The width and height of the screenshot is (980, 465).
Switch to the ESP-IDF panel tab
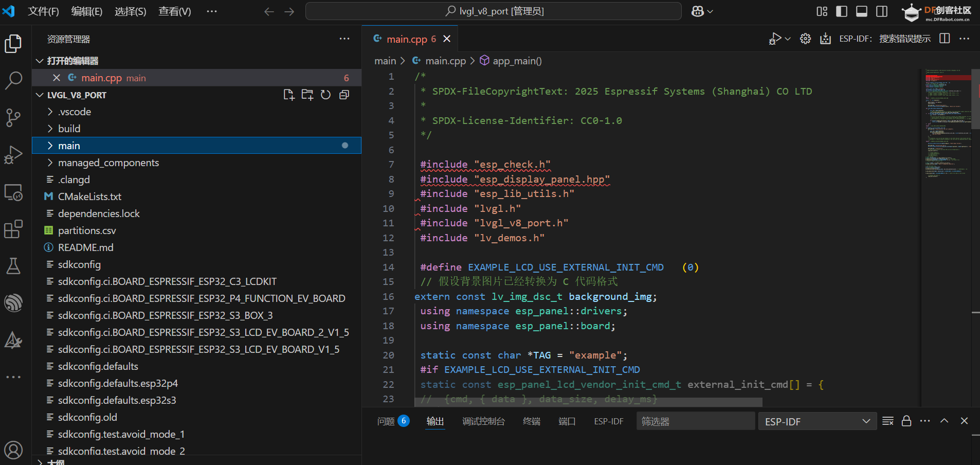(609, 421)
